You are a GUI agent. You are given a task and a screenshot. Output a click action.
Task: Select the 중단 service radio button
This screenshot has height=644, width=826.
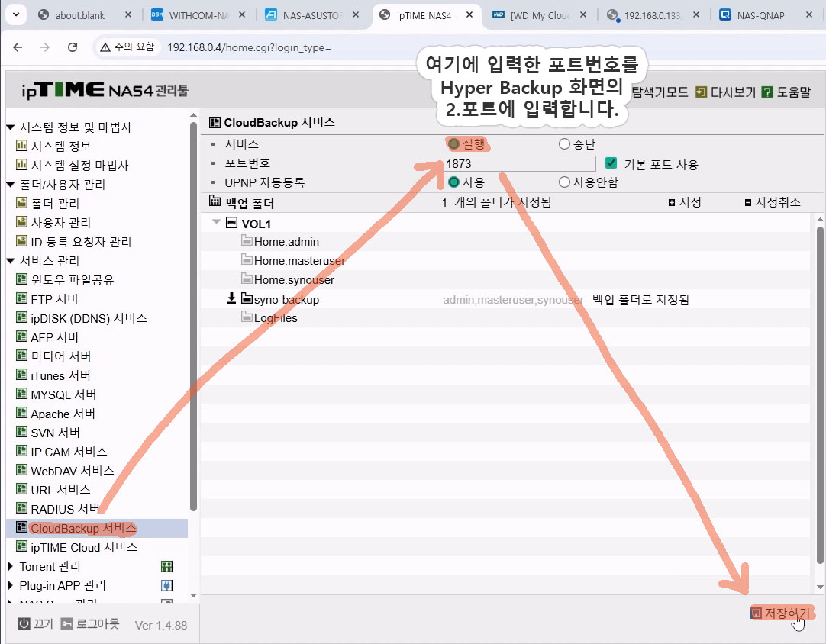pos(564,143)
